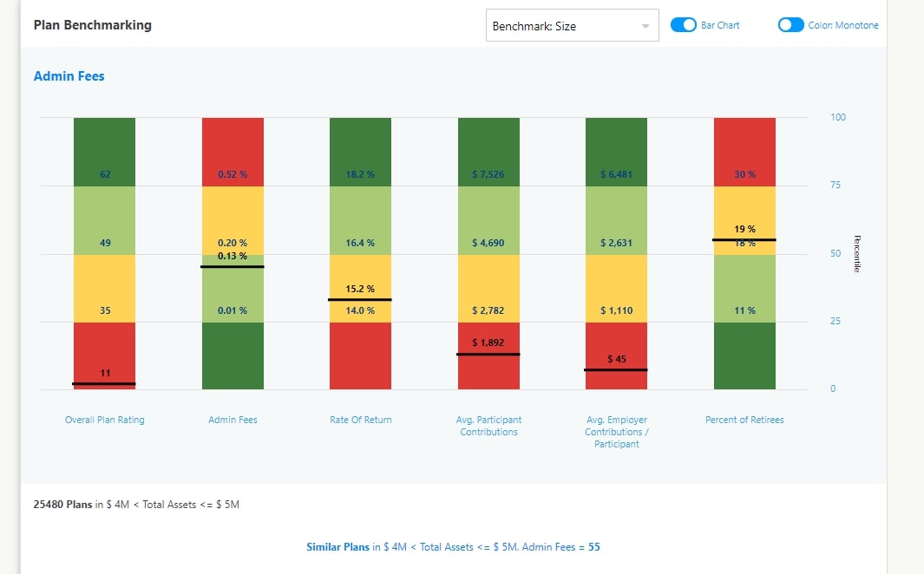The image size is (924, 574).
Task: Click the Admin Fees axis label
Action: point(233,420)
